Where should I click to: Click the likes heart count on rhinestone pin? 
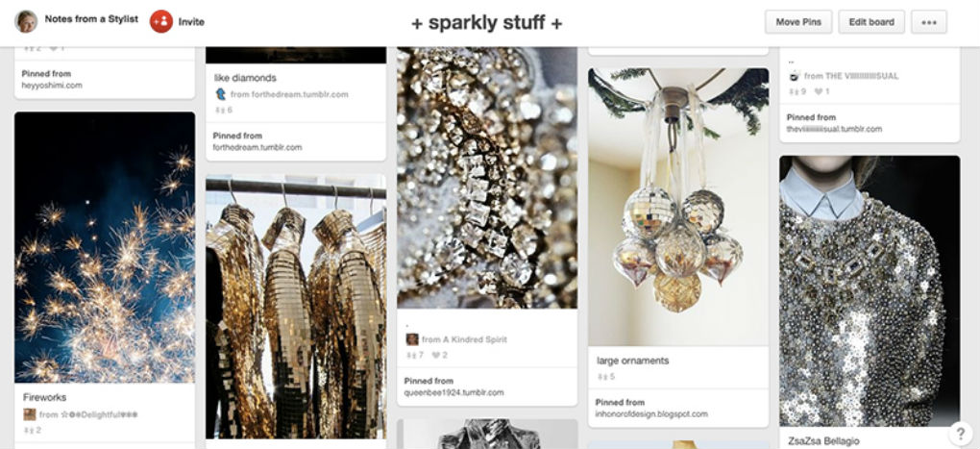(x=439, y=355)
